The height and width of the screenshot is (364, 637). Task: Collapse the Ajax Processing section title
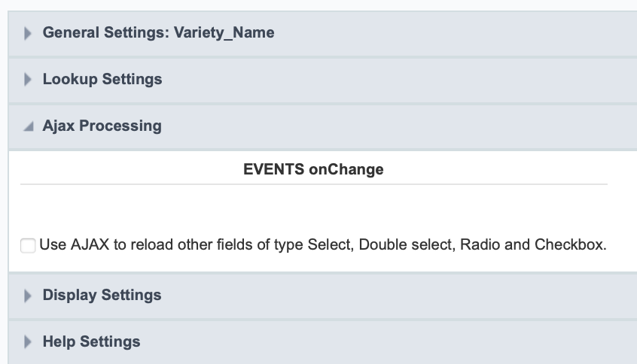click(102, 126)
